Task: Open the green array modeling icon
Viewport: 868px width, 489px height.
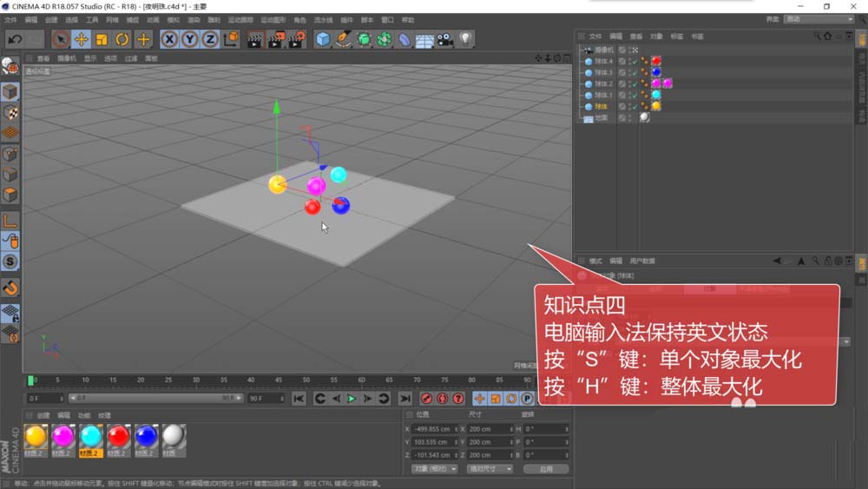Action: (x=385, y=39)
